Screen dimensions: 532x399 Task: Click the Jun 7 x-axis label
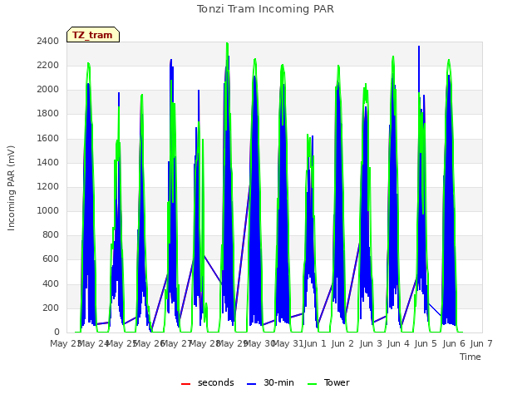(481, 343)
